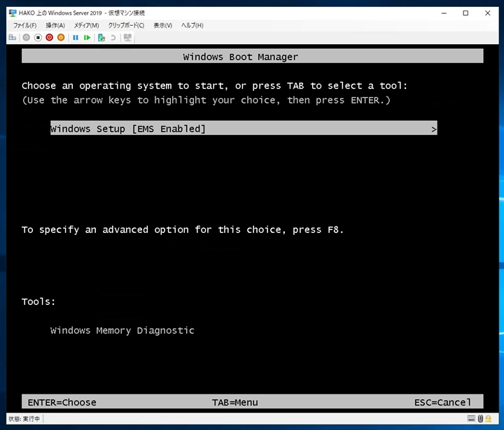Close the virtual machine connection window

click(488, 13)
